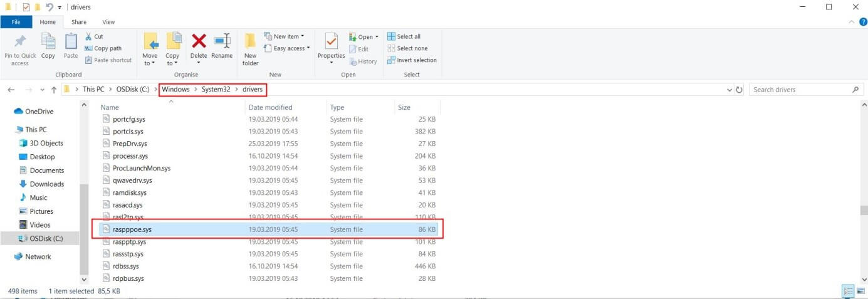Open the Copy to menu

click(x=172, y=50)
